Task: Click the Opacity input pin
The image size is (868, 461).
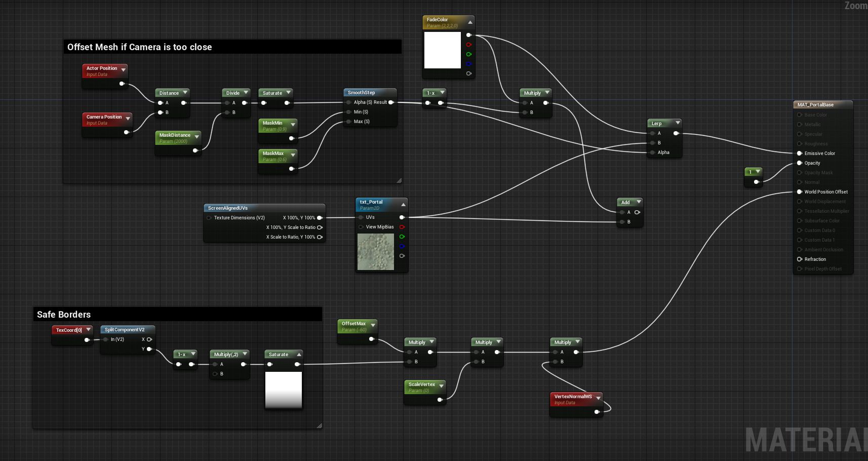Action: [800, 163]
